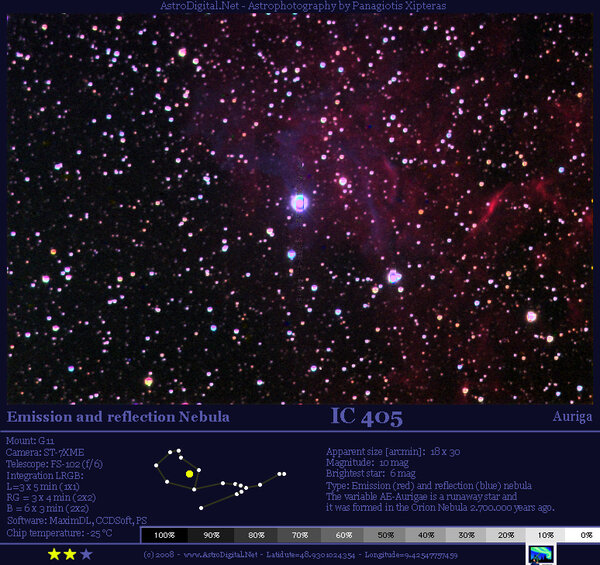Click the constellation chart diagram
The image size is (600, 565).
click(220, 479)
